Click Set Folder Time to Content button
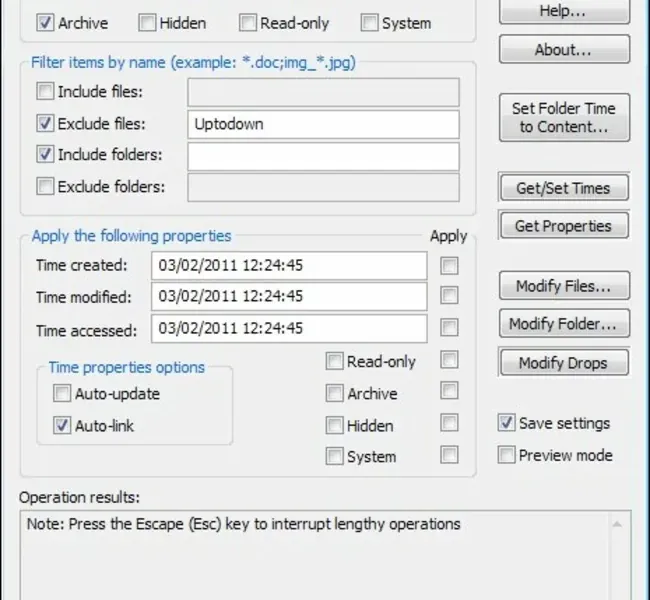This screenshot has height=600, width=650. coord(564,118)
